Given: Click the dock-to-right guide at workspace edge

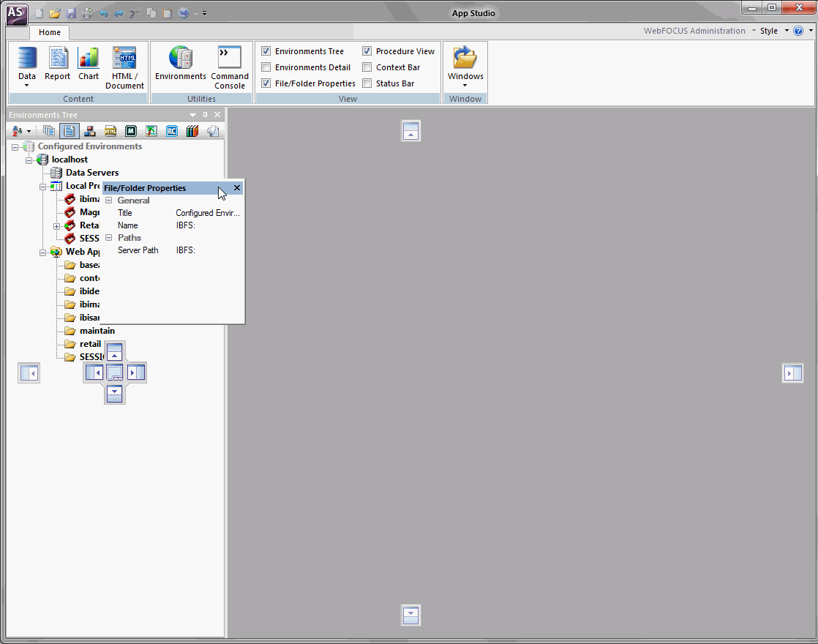Looking at the screenshot, I should pyautogui.click(x=792, y=373).
